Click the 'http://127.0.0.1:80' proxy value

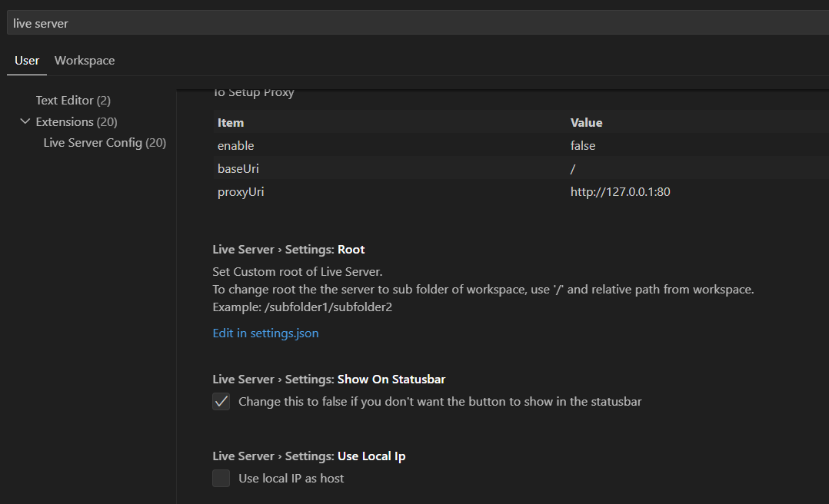point(620,192)
